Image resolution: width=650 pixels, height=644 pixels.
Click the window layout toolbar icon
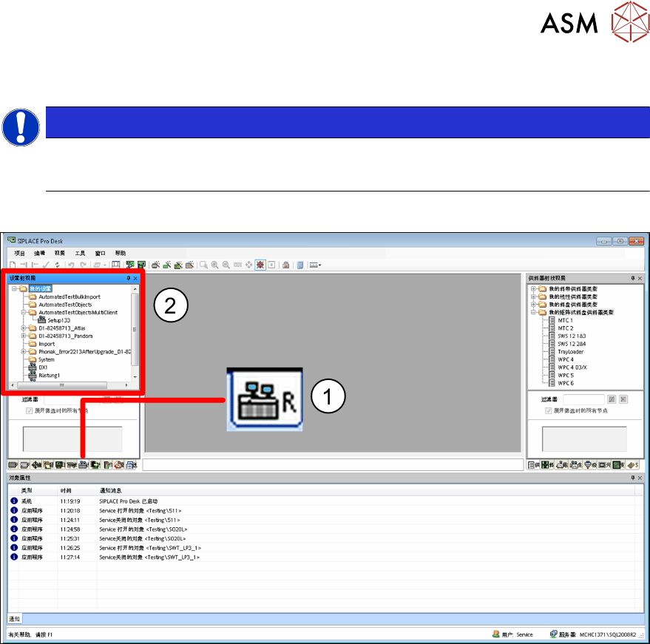click(x=116, y=265)
